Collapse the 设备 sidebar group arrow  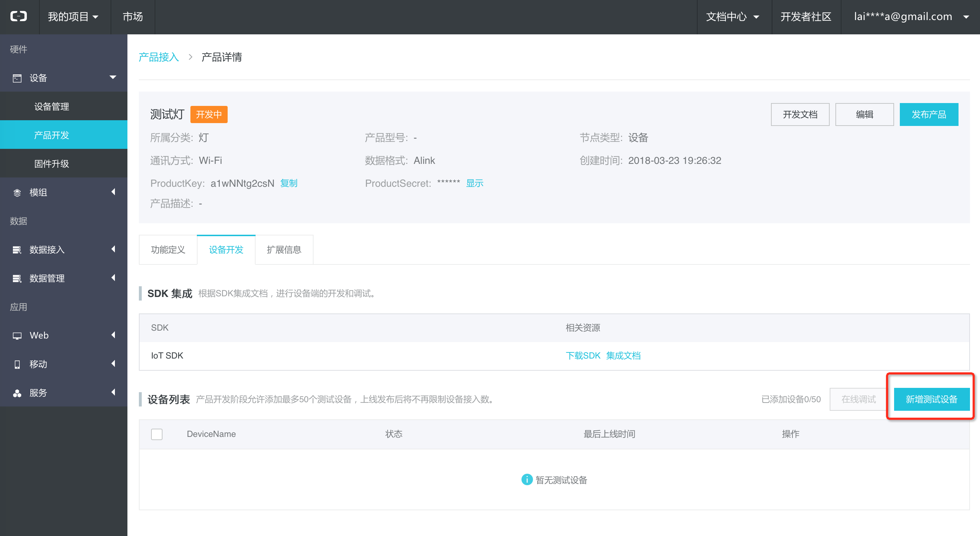point(113,77)
